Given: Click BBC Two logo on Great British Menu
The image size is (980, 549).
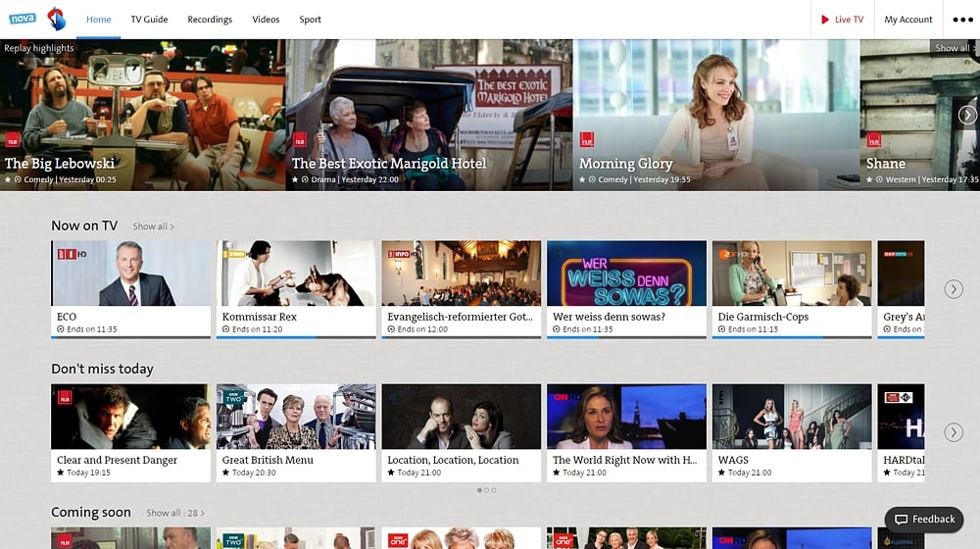Looking at the screenshot, I should coord(234,398).
